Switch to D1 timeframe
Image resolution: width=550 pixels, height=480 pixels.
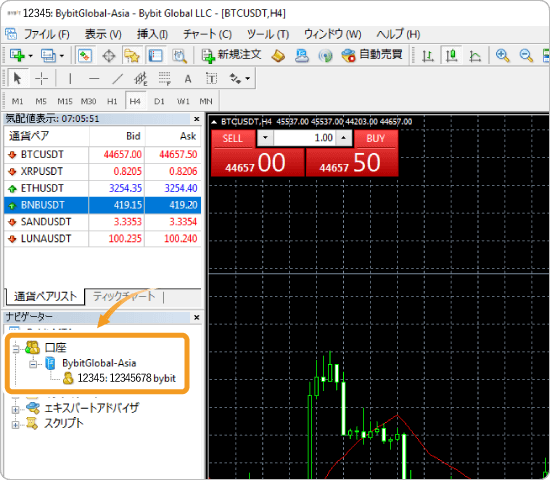pyautogui.click(x=159, y=101)
